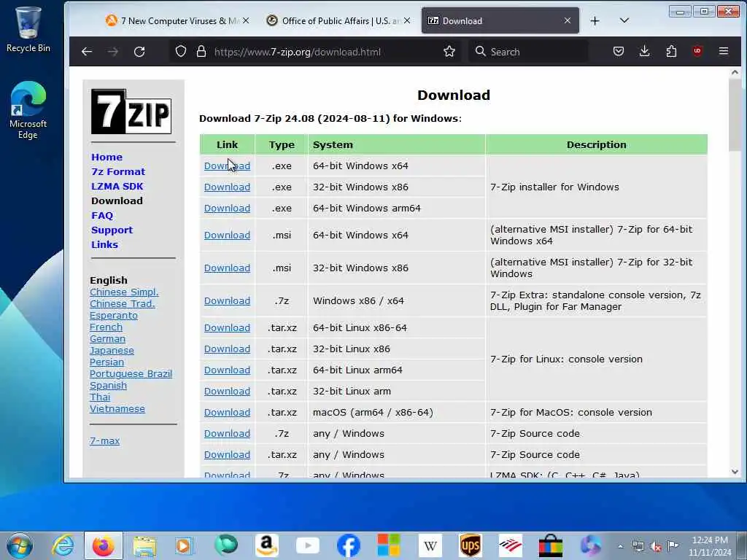Download the .7z for Windows x86 / x64
Screen dimensions: 747x560
[227, 301]
